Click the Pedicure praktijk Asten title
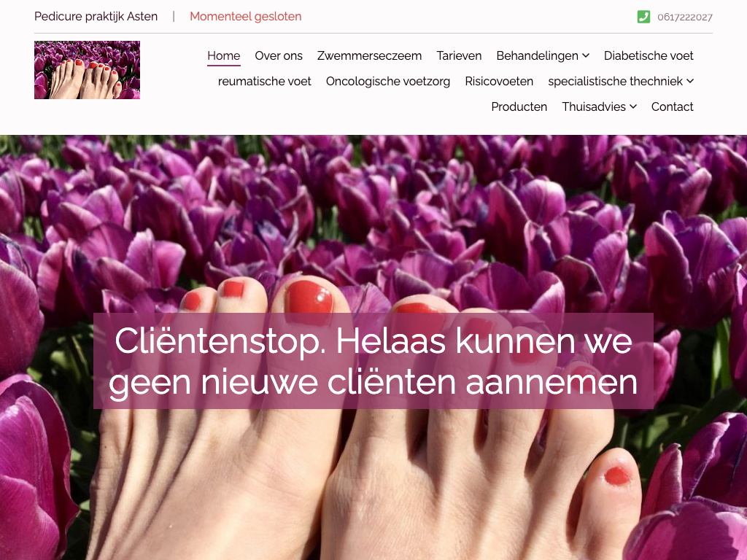Image resolution: width=747 pixels, height=560 pixels. pos(96,17)
